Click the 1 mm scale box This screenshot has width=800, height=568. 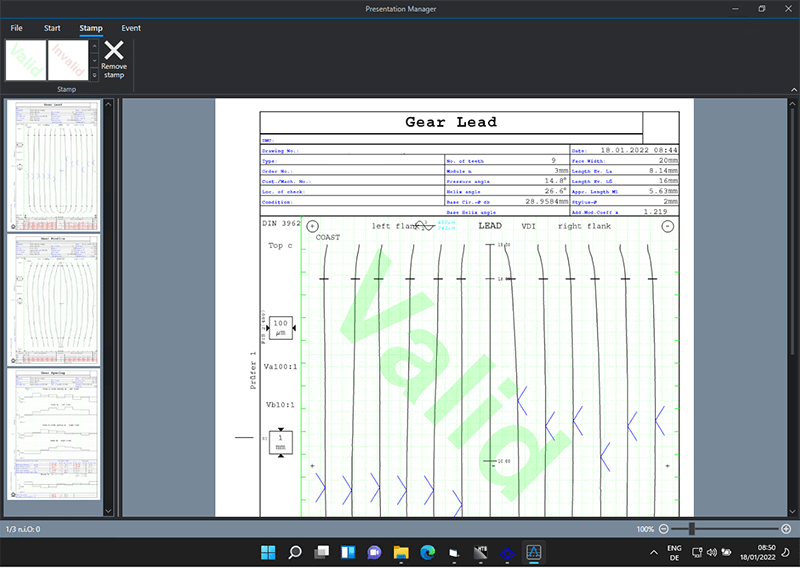[x=281, y=442]
